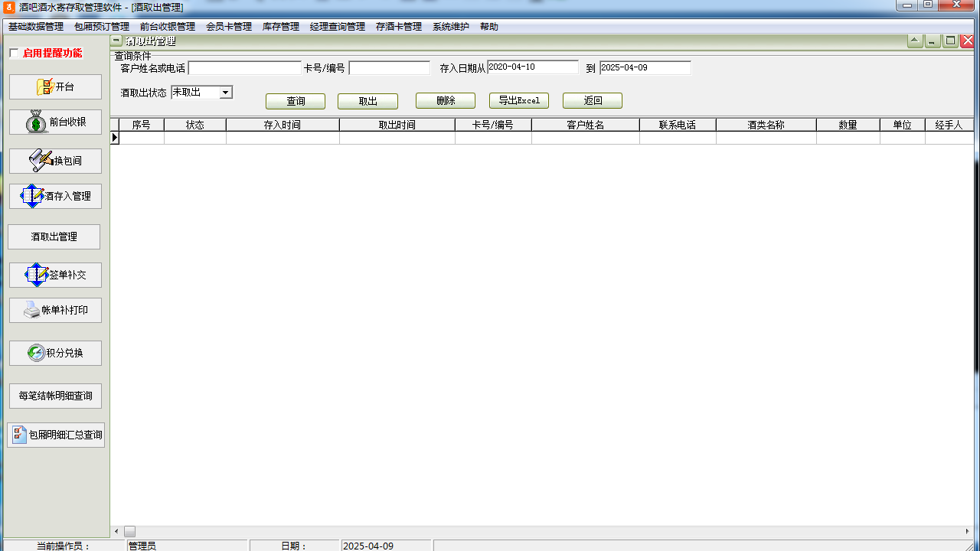This screenshot has width=980, height=551.
Task: Open 积分兑换 icon in sidebar
Action: pos(36,353)
